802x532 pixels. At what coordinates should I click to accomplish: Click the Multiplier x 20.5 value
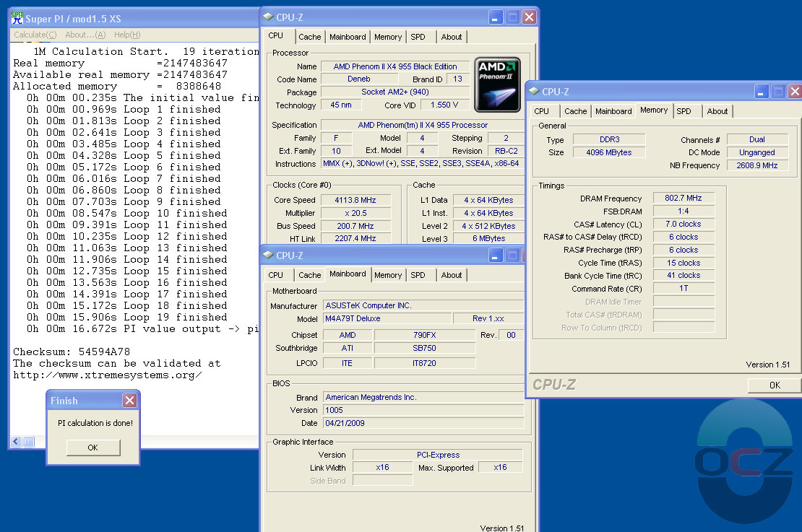pos(355,213)
